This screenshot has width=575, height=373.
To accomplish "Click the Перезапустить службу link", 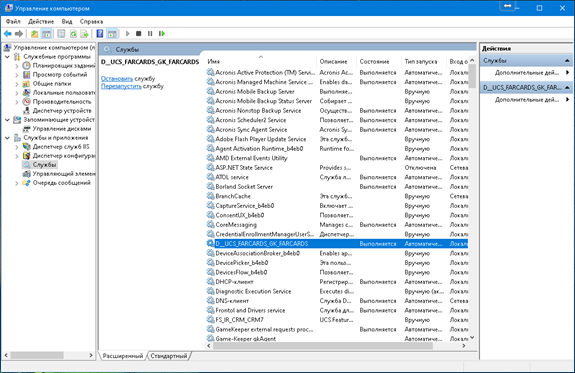I will (x=121, y=87).
